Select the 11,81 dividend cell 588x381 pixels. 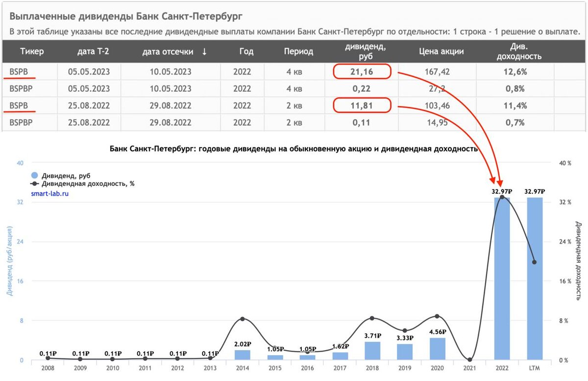(x=363, y=105)
